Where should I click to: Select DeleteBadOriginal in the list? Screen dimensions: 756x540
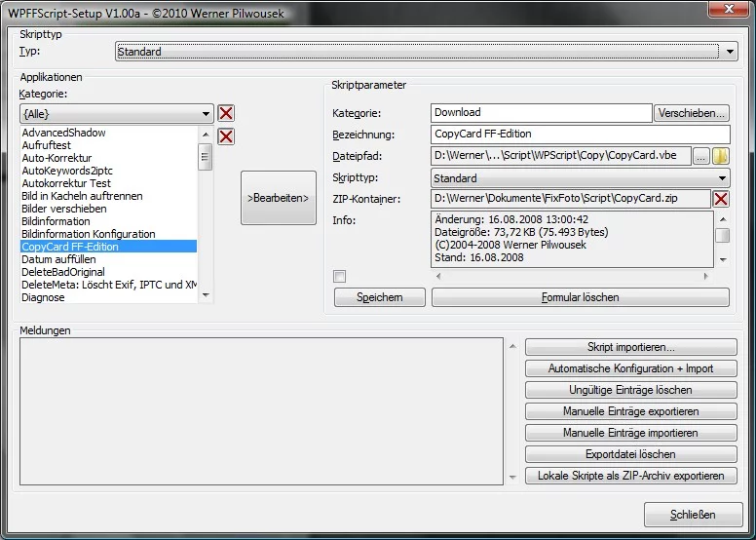(x=109, y=272)
